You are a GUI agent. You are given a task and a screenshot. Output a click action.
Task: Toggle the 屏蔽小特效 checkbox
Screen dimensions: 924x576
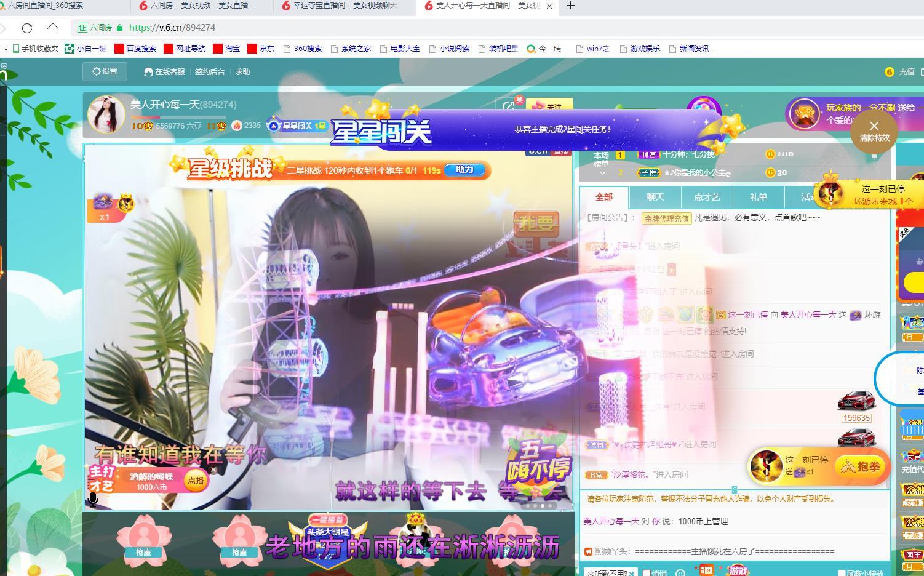(x=842, y=573)
